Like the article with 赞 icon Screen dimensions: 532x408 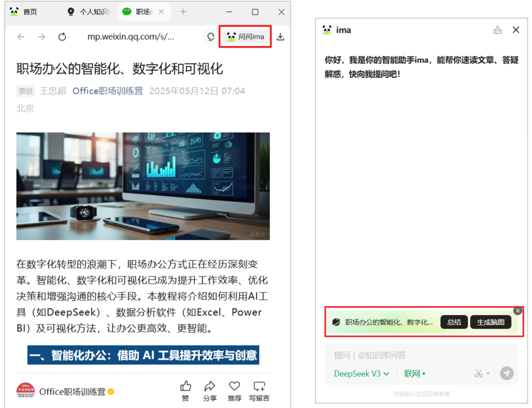coord(186,391)
